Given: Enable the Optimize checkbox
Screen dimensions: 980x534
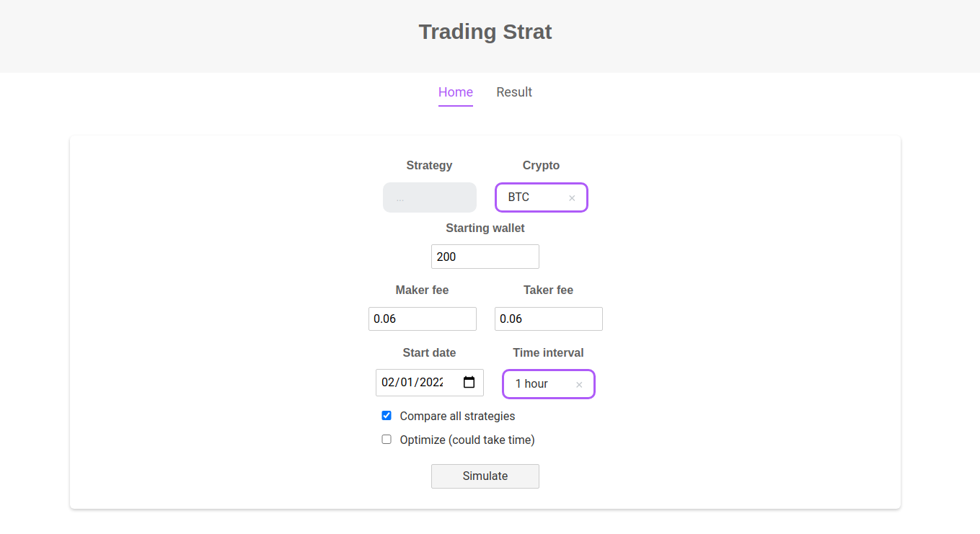Looking at the screenshot, I should 387,440.
